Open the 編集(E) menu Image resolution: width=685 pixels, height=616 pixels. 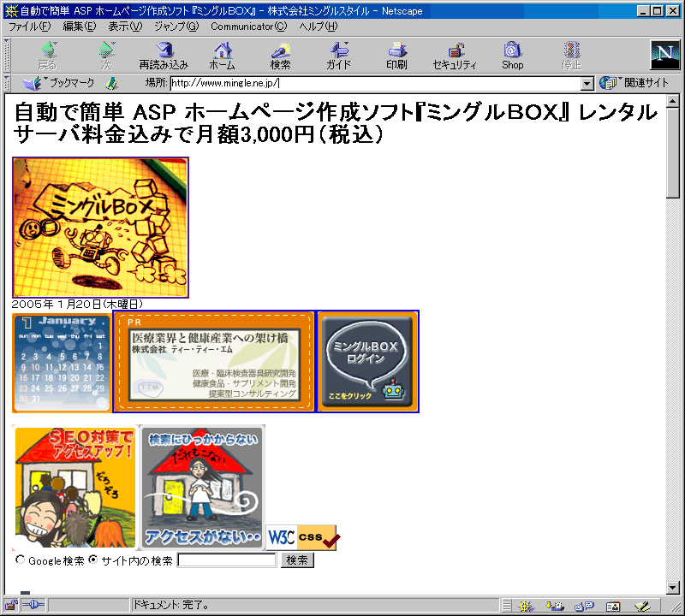click(x=80, y=27)
